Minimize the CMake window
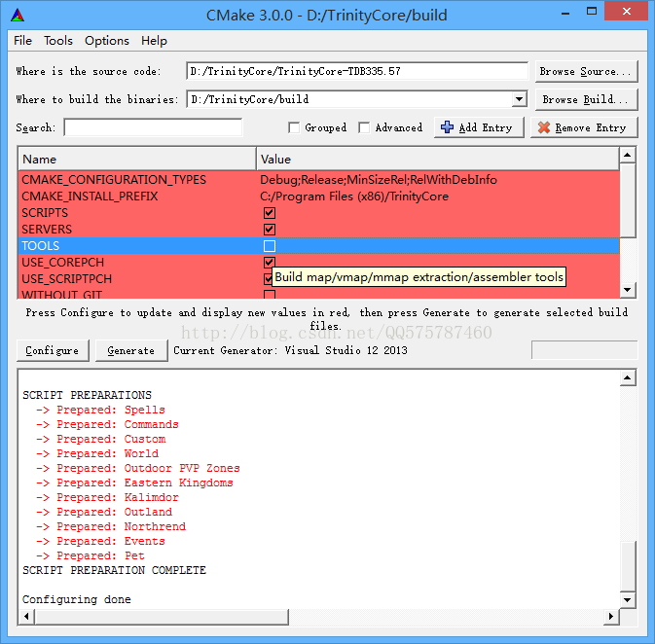Screen dimensions: 655x644 565,13
